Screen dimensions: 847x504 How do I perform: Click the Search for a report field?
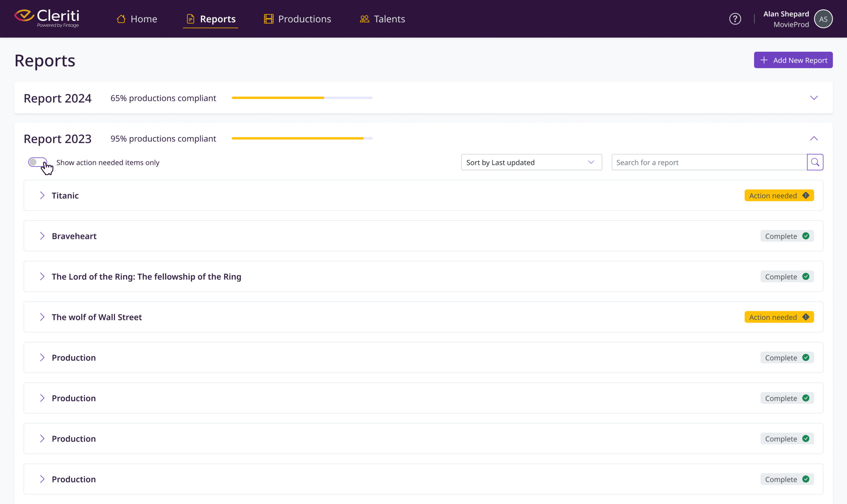[x=709, y=162]
